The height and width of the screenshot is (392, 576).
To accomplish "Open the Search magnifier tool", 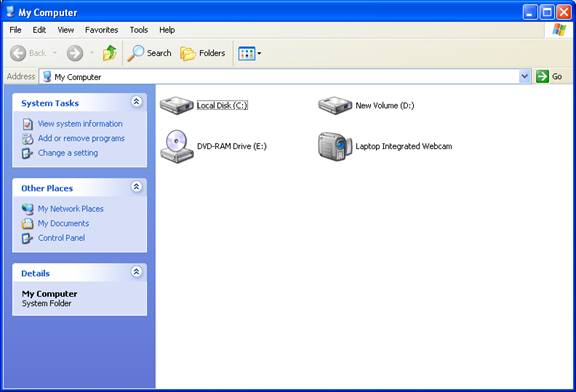I will tap(136, 53).
